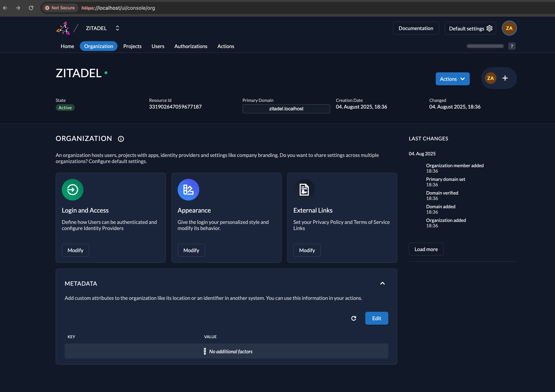The width and height of the screenshot is (555, 392).
Task: Click the External Links card title
Action: 313,210
